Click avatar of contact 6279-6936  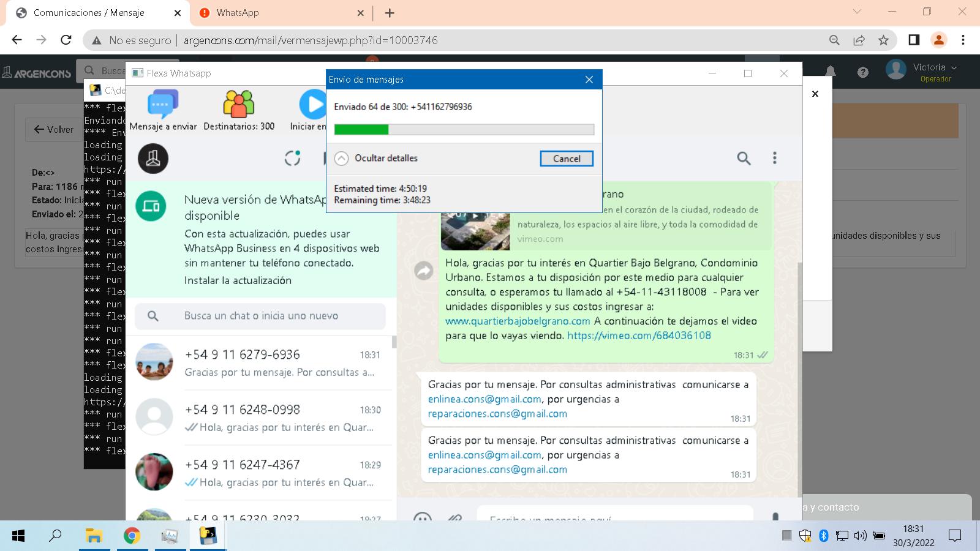point(154,362)
